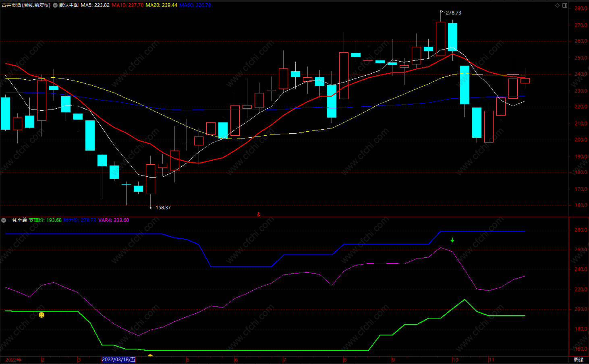The image size is (589, 364).
Task: Click the highlighted 2022/03/18/五 date label
Action: coord(118,360)
